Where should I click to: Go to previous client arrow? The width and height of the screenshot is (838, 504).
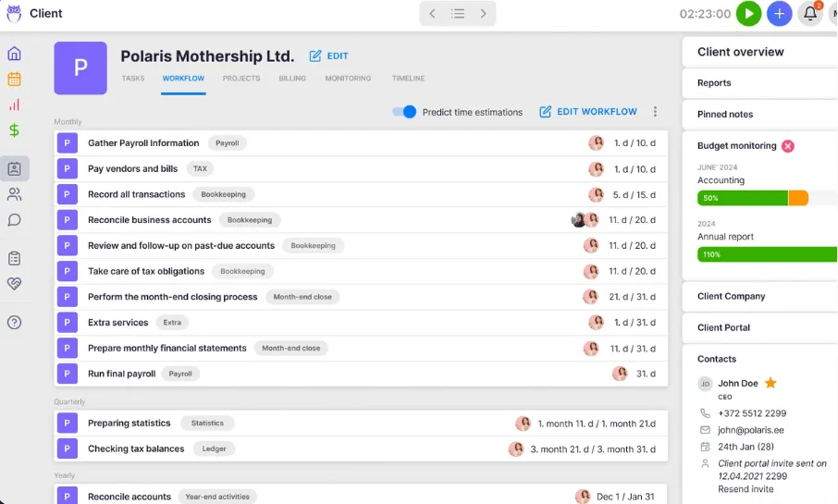432,13
